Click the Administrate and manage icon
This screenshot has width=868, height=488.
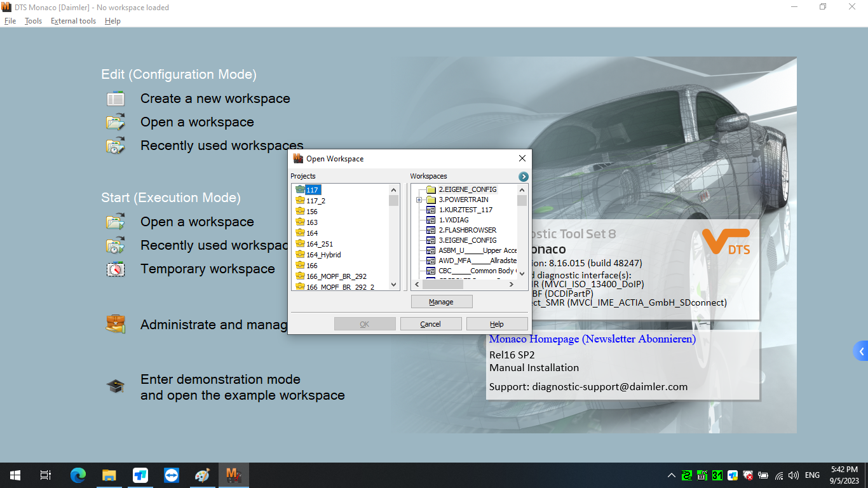tap(115, 324)
